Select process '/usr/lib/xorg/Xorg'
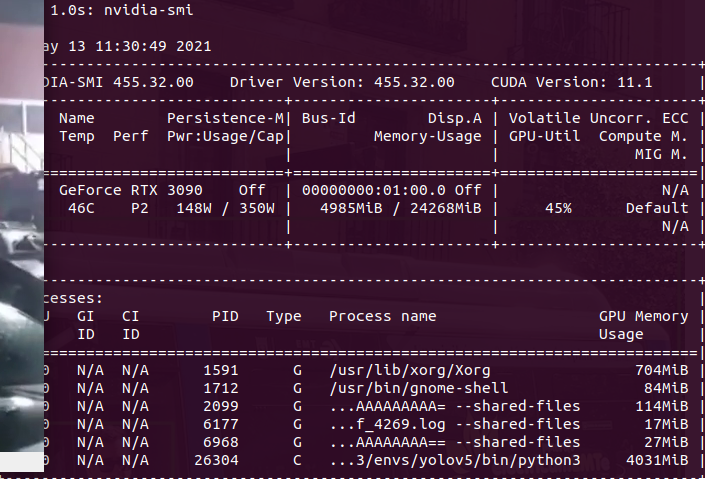 click(x=410, y=370)
